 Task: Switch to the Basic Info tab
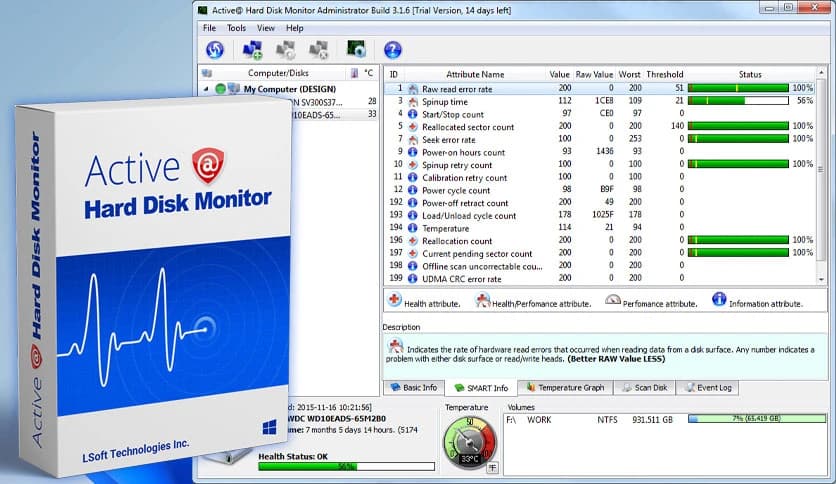coord(414,388)
